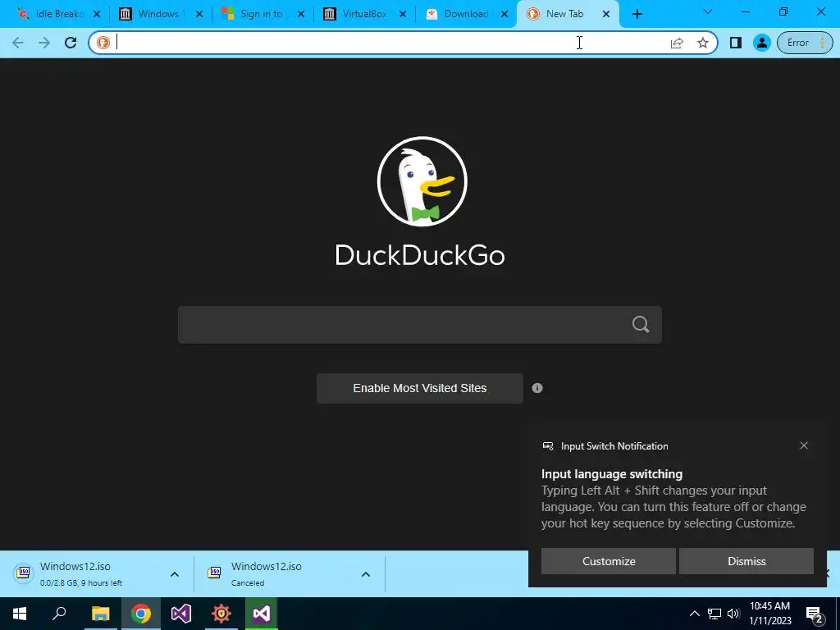Viewport: 840px width, 630px height.
Task: Open the volume control tray icon
Action: tap(733, 614)
